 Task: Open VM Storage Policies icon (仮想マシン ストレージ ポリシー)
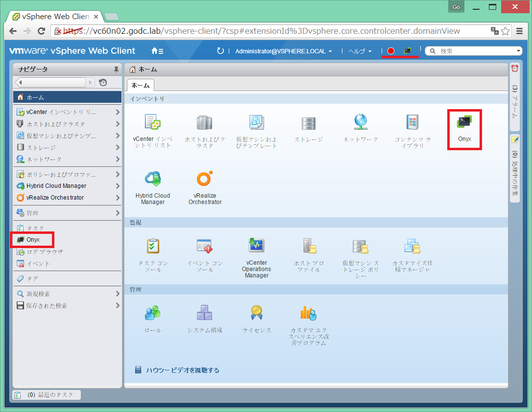click(361, 246)
